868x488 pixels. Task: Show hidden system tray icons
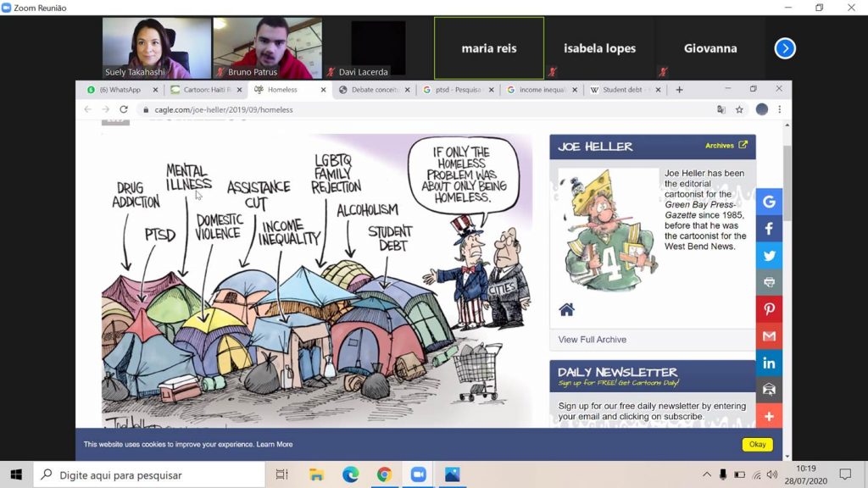[707, 474]
